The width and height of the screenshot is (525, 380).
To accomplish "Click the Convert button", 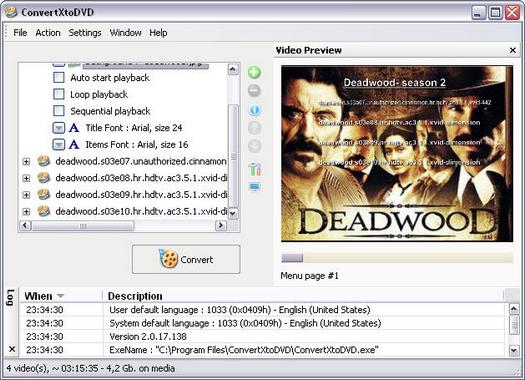I will tap(186, 259).
